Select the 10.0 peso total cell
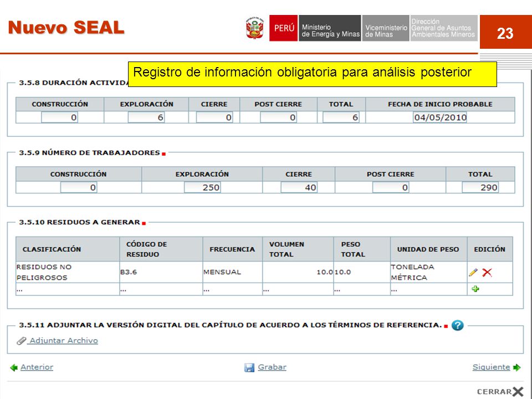532x399 pixels. click(362, 272)
